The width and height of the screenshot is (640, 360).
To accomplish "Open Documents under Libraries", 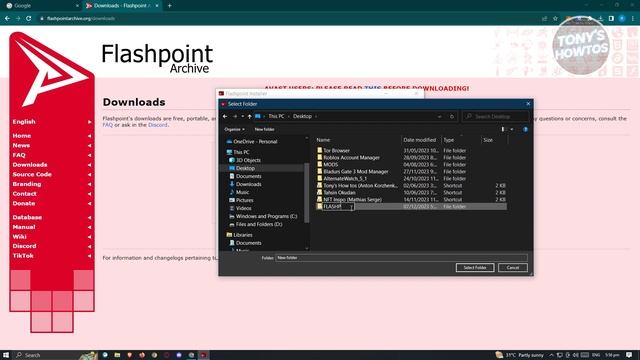I will 248,243.
